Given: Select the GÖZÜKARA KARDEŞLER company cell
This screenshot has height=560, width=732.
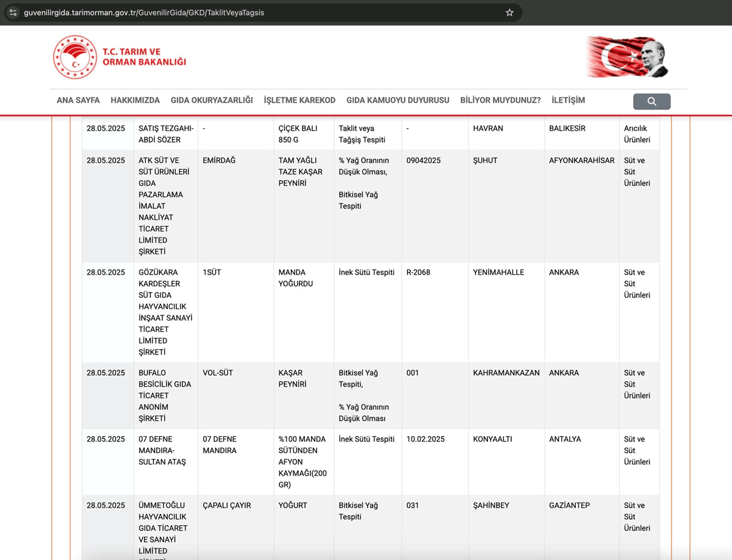Looking at the screenshot, I should 166,312.
